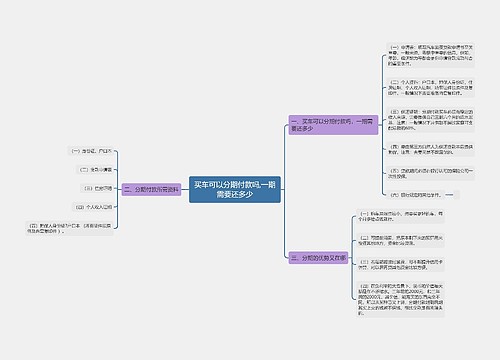The image size is (500, 360).
Task: Select top-right node (一) 申请表
Action: 430,55
